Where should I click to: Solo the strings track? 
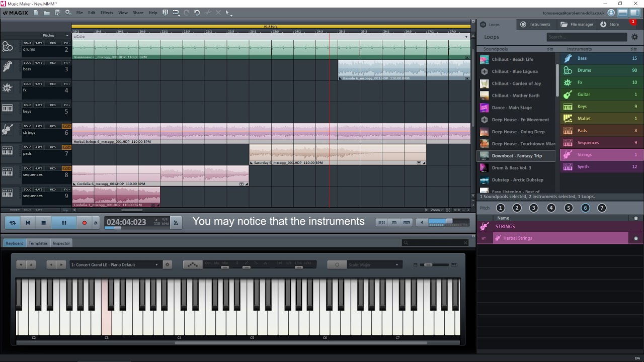point(27,126)
